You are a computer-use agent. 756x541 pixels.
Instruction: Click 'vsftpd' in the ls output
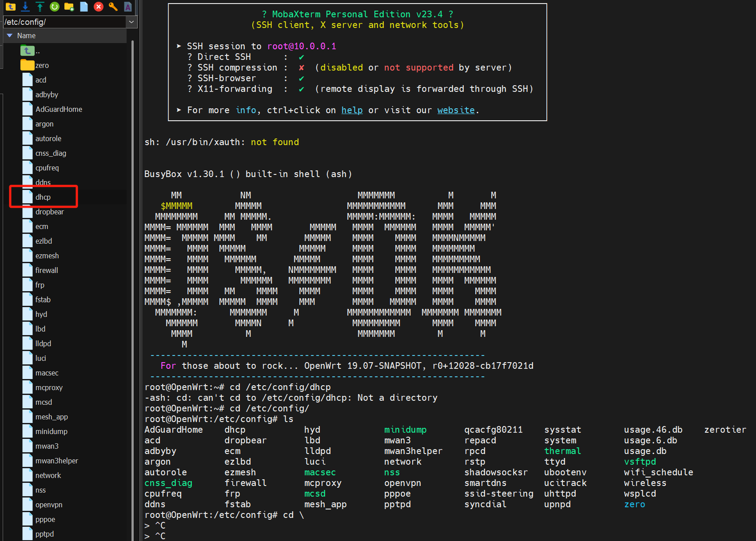click(640, 462)
